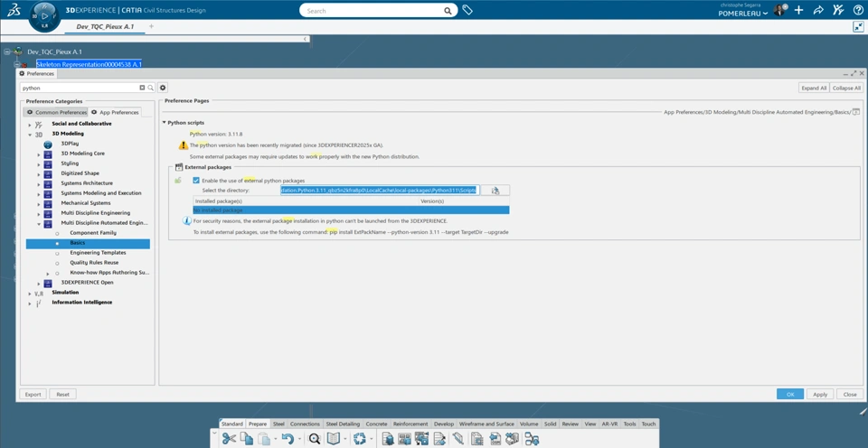Click Expand All button

[x=814, y=88]
